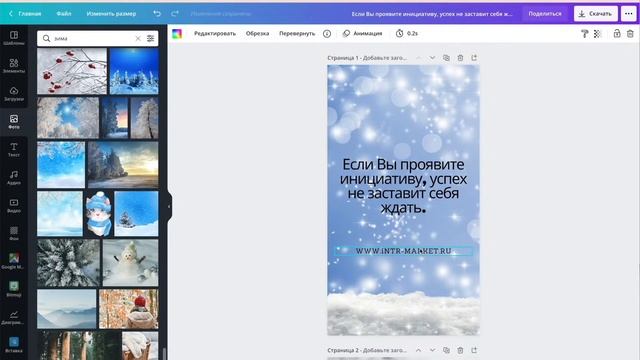Image resolution: width=640 pixels, height=360 pixels.
Task: Go back to Главная (Home)
Action: tap(25, 13)
